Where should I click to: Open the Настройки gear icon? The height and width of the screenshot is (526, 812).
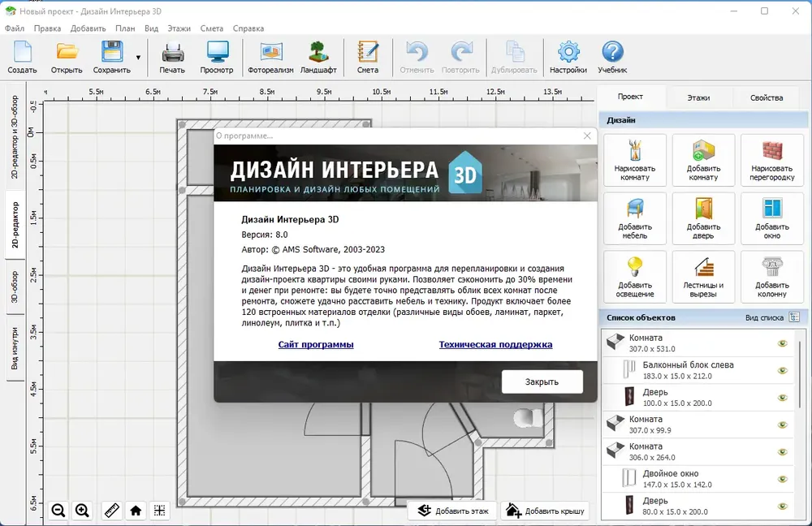568,58
